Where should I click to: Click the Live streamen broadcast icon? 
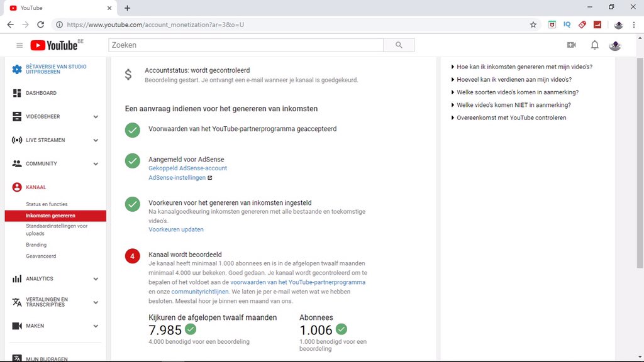pyautogui.click(x=17, y=140)
